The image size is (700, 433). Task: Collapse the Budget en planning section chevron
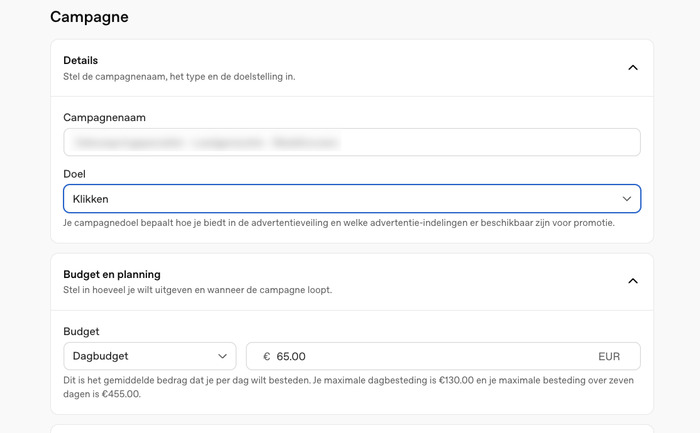coord(633,281)
